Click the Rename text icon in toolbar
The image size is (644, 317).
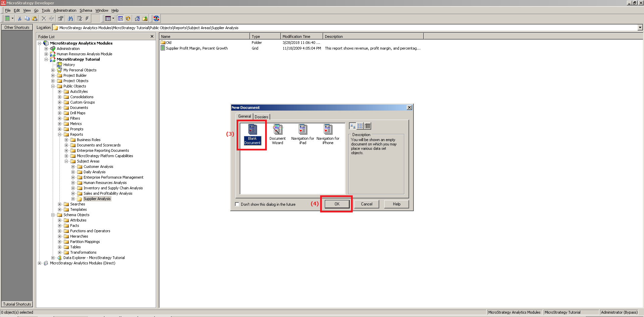click(52, 18)
